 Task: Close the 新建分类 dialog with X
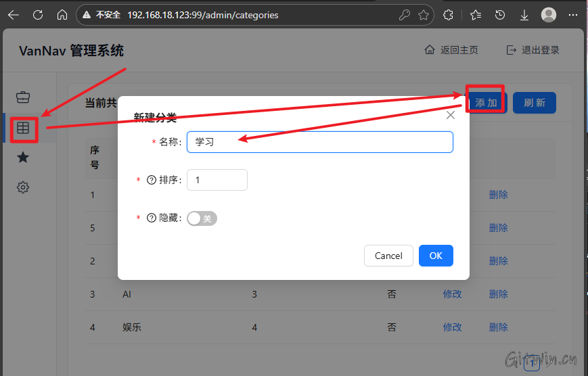(451, 115)
